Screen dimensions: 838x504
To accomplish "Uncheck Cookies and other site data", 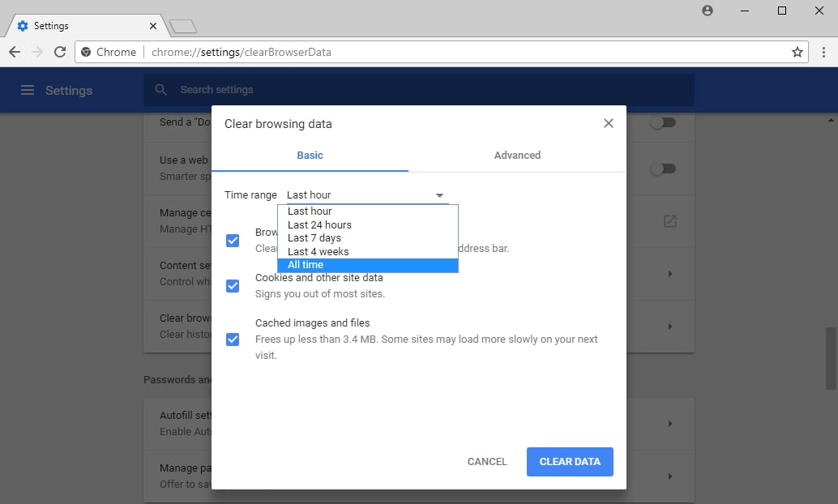I will [x=233, y=285].
